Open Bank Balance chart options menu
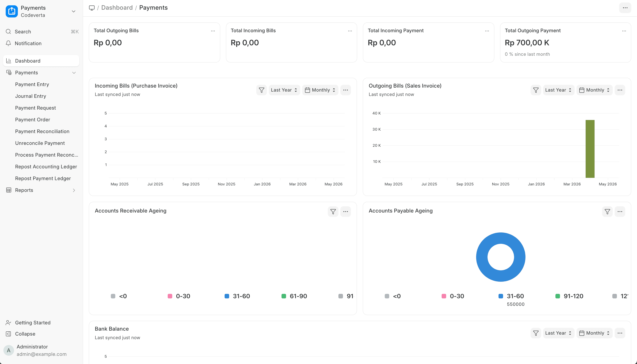Viewport: 637px width, 364px height. [620, 333]
